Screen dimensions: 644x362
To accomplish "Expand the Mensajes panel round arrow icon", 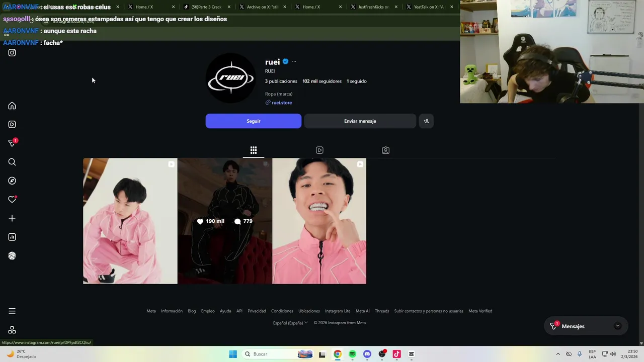I will click(x=618, y=326).
